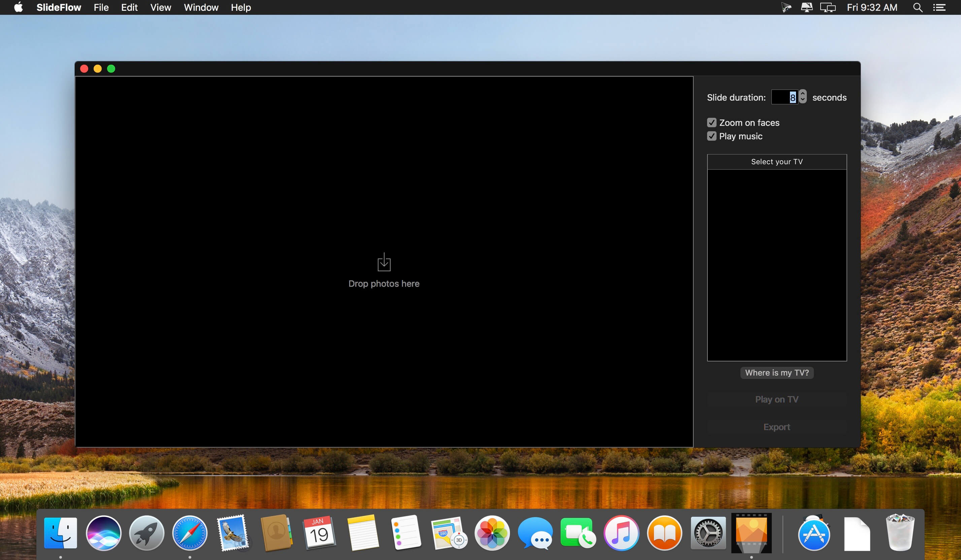961x560 pixels.
Task: Open Maps from the Dock
Action: click(x=449, y=533)
